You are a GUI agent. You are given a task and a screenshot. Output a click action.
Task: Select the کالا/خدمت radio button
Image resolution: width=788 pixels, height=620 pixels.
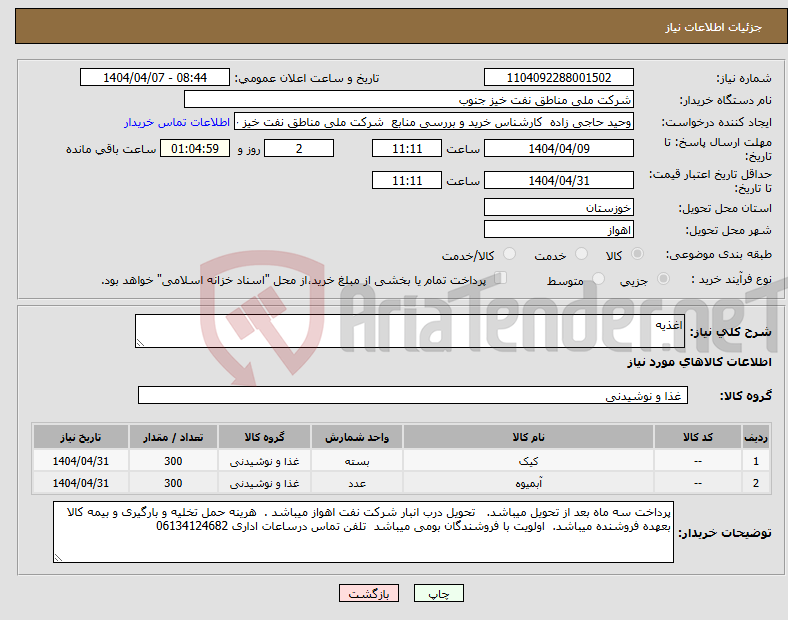510,254
